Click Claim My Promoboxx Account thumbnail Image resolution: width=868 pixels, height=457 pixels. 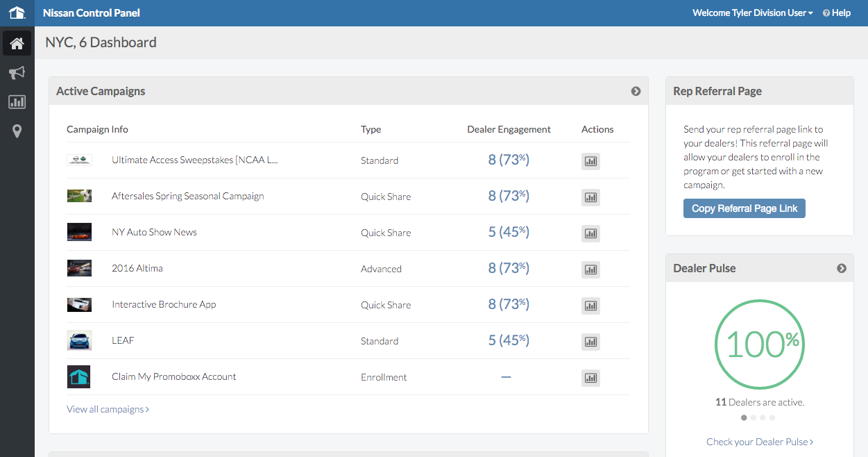point(79,376)
